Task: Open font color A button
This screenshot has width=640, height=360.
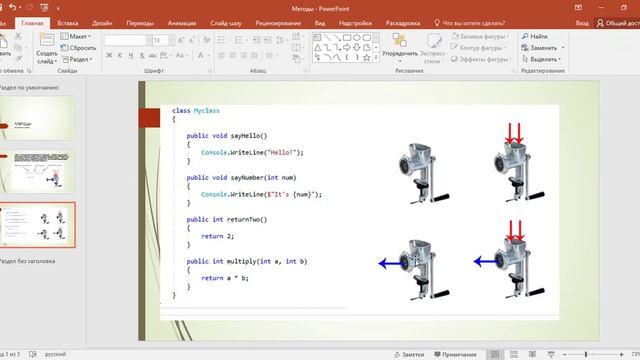Action: point(201,56)
